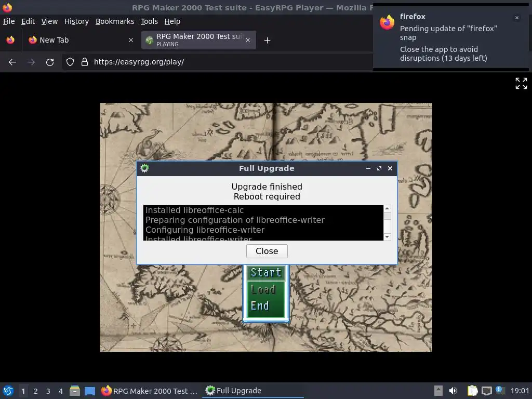Click the tracking protection shield icon
The width and height of the screenshot is (532, 399).
pyautogui.click(x=70, y=62)
